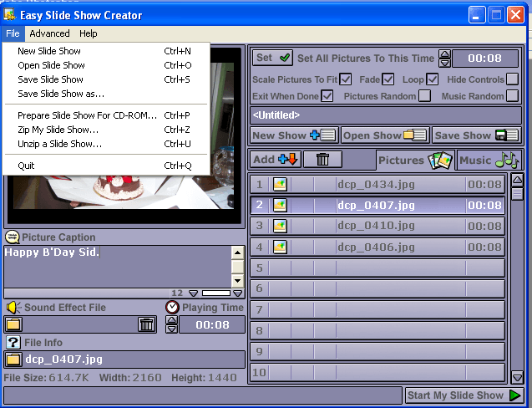
Task: Click the New Show button
Action: click(x=294, y=135)
